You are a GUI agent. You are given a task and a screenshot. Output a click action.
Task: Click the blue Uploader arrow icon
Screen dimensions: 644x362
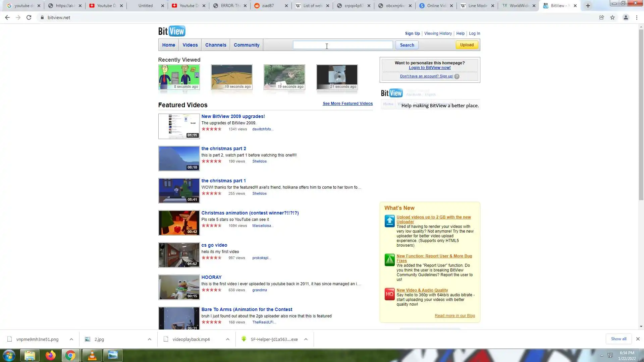point(389,221)
